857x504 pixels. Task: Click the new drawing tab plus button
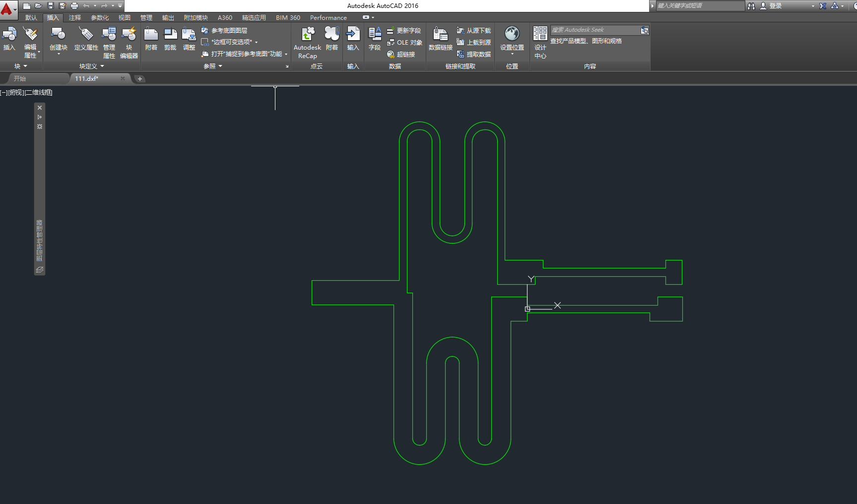140,79
